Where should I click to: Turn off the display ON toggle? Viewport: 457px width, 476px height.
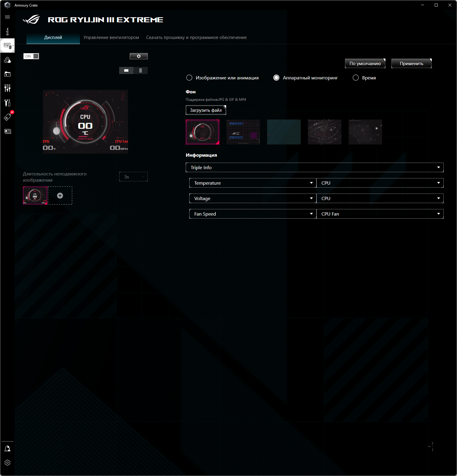tap(31, 56)
